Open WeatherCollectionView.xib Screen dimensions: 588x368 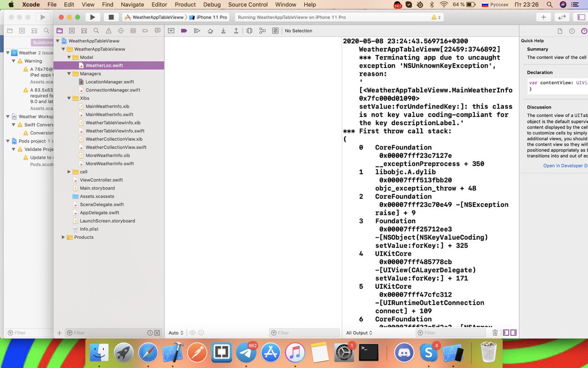pyautogui.click(x=114, y=139)
